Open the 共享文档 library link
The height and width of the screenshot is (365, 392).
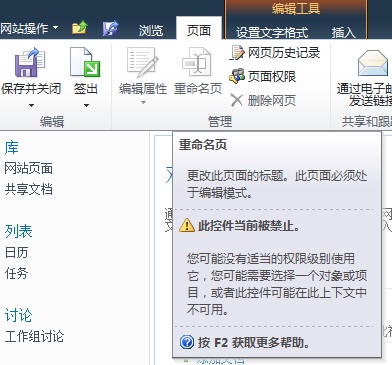(x=29, y=189)
